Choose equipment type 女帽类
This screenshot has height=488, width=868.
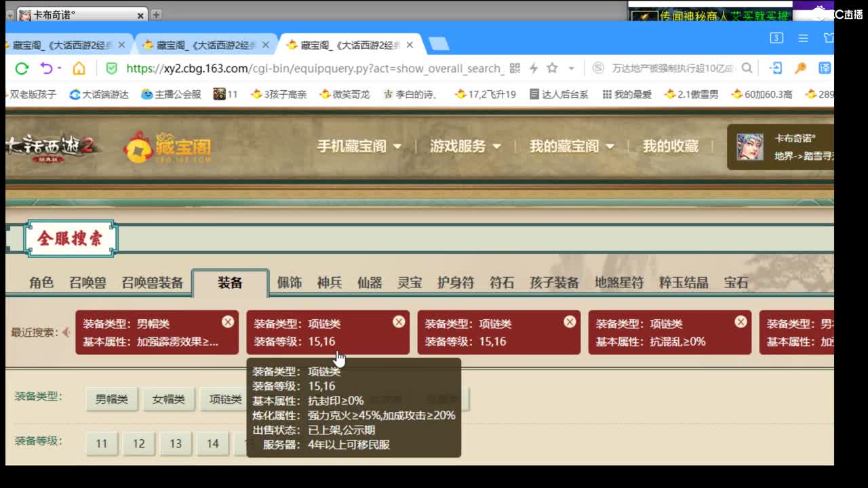point(169,399)
